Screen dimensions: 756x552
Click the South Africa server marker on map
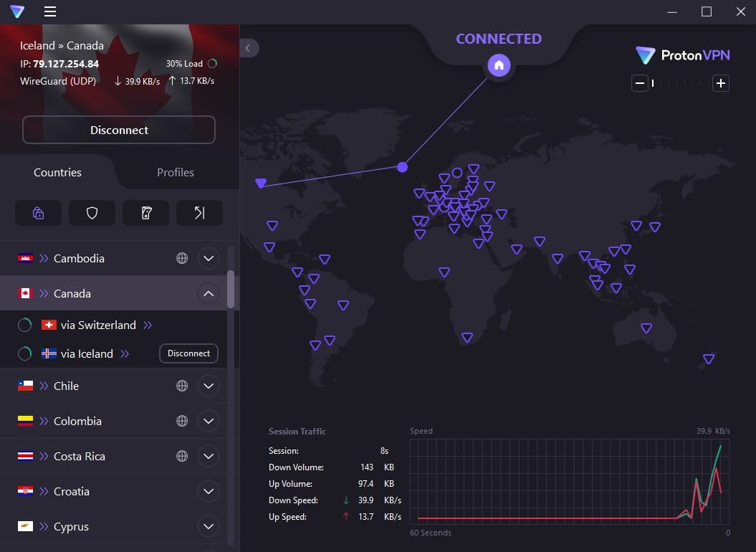[x=467, y=337]
